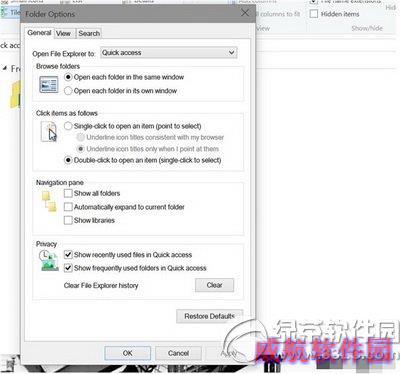
Task: Click the Privacy clock and picture icon
Action: pyautogui.click(x=49, y=261)
